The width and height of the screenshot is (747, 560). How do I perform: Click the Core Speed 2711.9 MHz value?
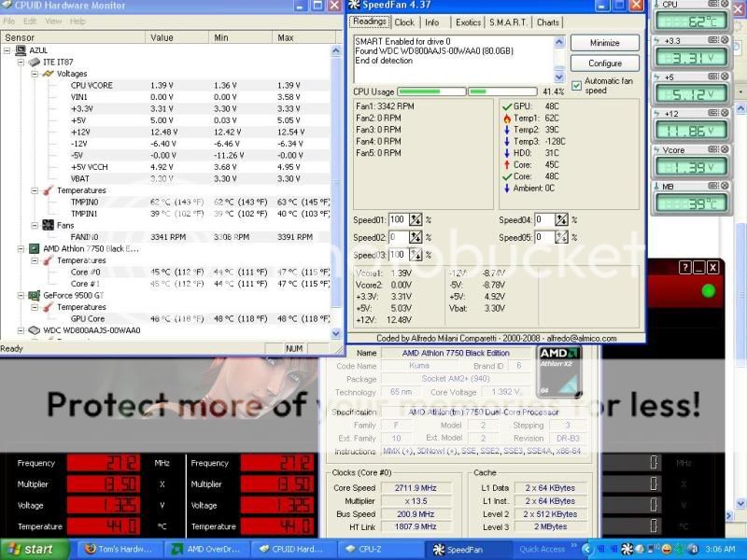pyautogui.click(x=416, y=488)
